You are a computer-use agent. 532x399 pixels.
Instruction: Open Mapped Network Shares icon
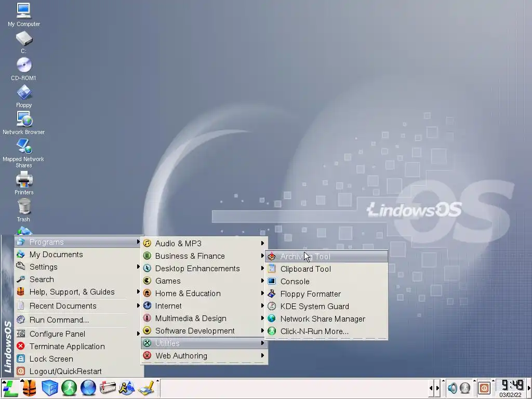tap(24, 153)
